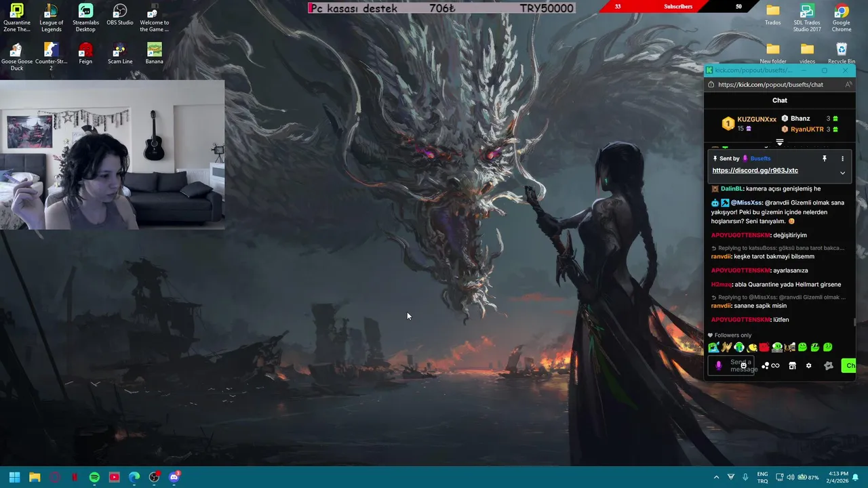Click Subscribers goal bar

[678, 7]
